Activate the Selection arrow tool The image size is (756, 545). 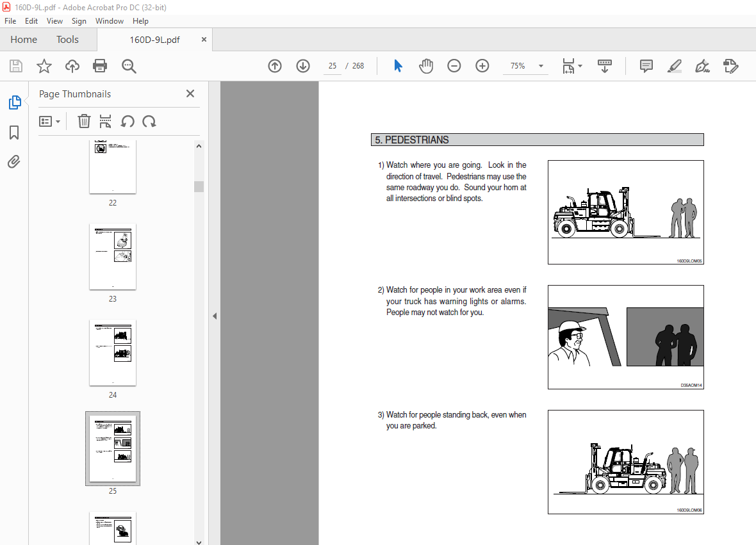[x=398, y=66]
